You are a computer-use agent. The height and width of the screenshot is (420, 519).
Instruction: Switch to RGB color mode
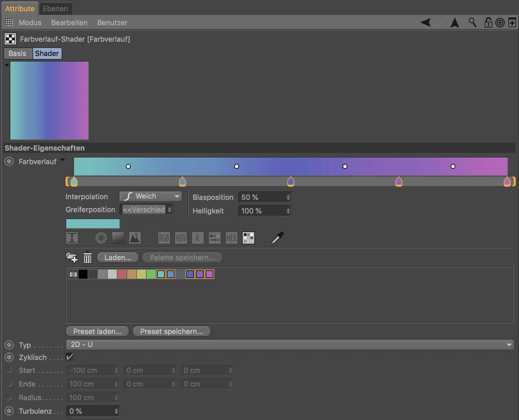point(164,238)
